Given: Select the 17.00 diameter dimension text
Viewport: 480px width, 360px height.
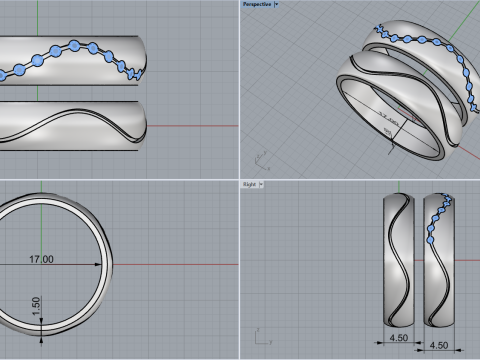Looking at the screenshot, I should click(x=41, y=259).
